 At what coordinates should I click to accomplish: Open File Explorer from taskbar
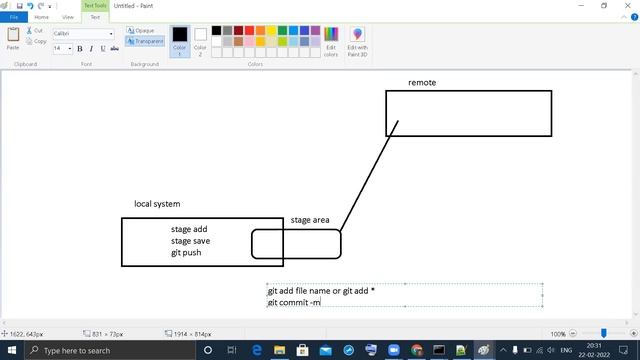pos(280,350)
